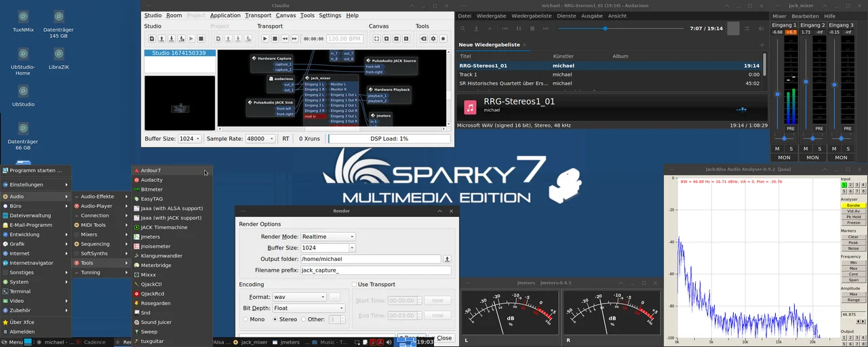The width and height of the screenshot is (868, 347).
Task: Open the LibraZiK desktop icon
Action: coord(59,58)
